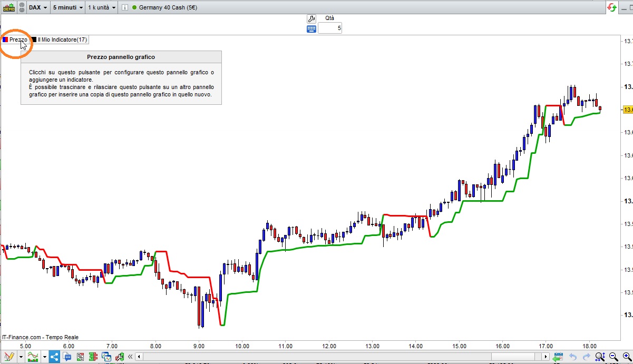
Task: Toggle the chart link chain icon
Action: [x=21, y=7]
